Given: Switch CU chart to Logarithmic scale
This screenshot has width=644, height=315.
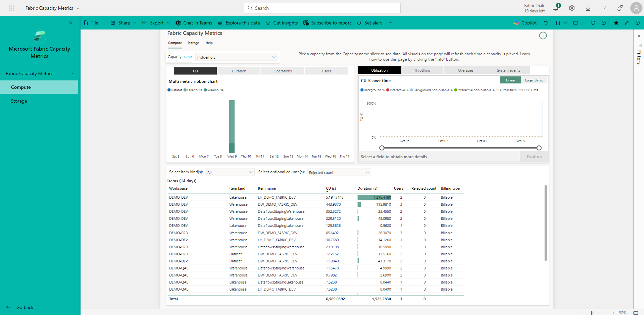Looking at the screenshot, I should click(x=534, y=80).
